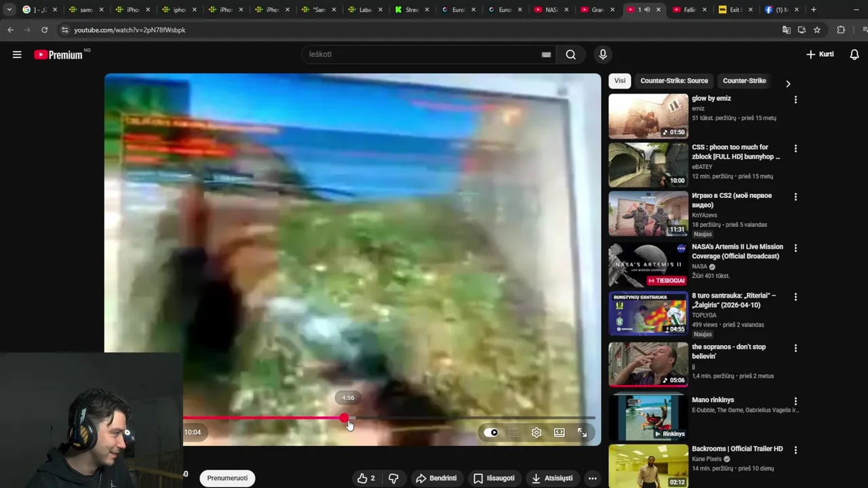Open options menu for the sopranos video
Screen dimensions: 868x488
(795, 348)
